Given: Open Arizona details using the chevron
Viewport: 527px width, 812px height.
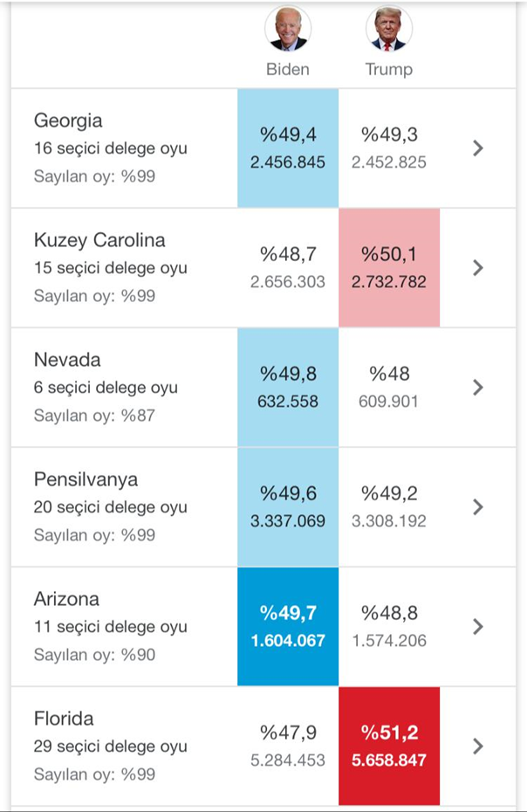Looking at the screenshot, I should [x=477, y=627].
